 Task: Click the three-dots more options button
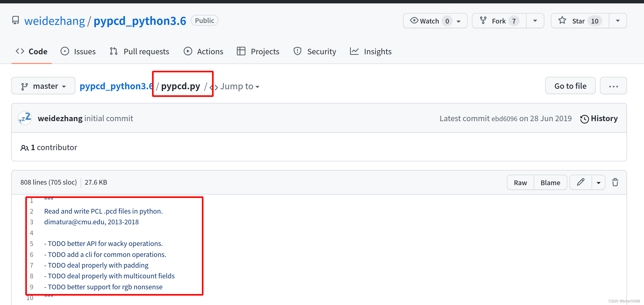point(613,86)
